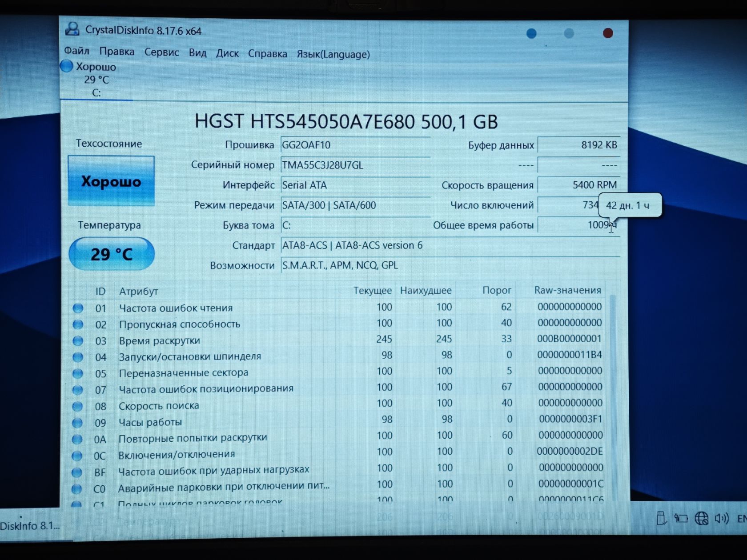Click the buffer size value 8192 KB
747x560 pixels.
(x=578, y=145)
